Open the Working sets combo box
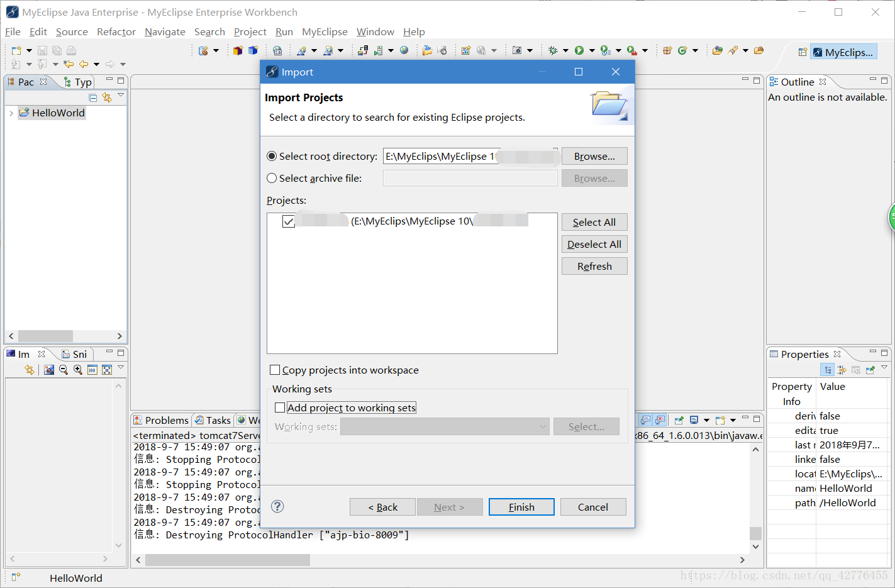This screenshot has width=895, height=588. click(445, 426)
